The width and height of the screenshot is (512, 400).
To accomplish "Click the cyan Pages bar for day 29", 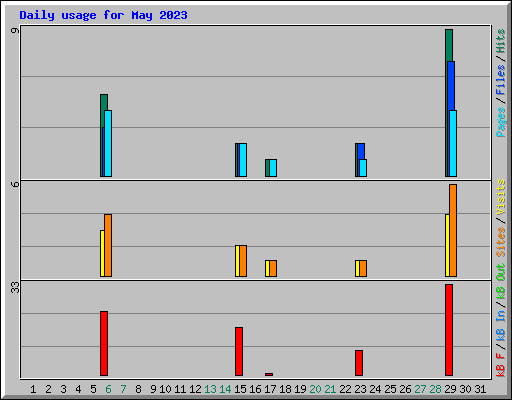I will pos(453,143).
